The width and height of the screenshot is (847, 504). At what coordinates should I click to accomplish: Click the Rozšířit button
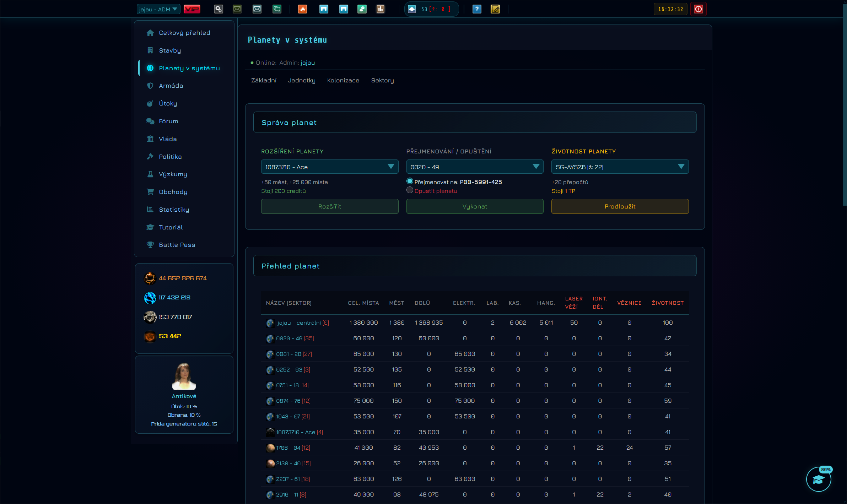[330, 206]
